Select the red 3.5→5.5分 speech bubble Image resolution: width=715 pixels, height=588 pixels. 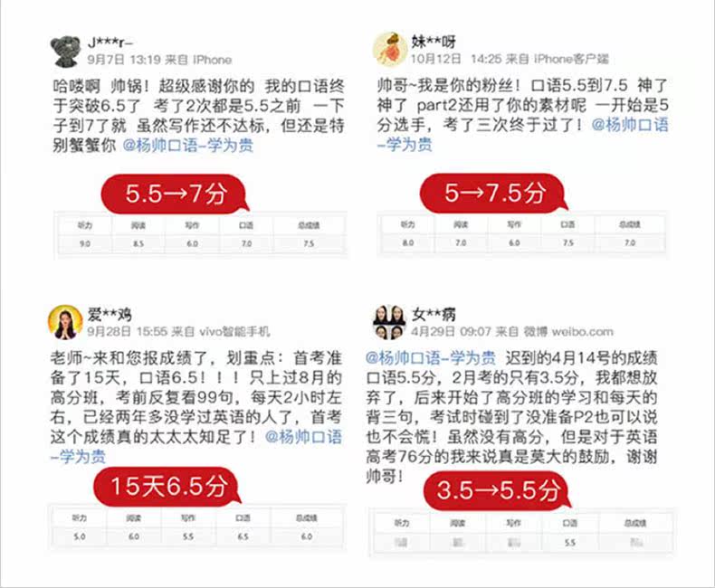(x=498, y=490)
